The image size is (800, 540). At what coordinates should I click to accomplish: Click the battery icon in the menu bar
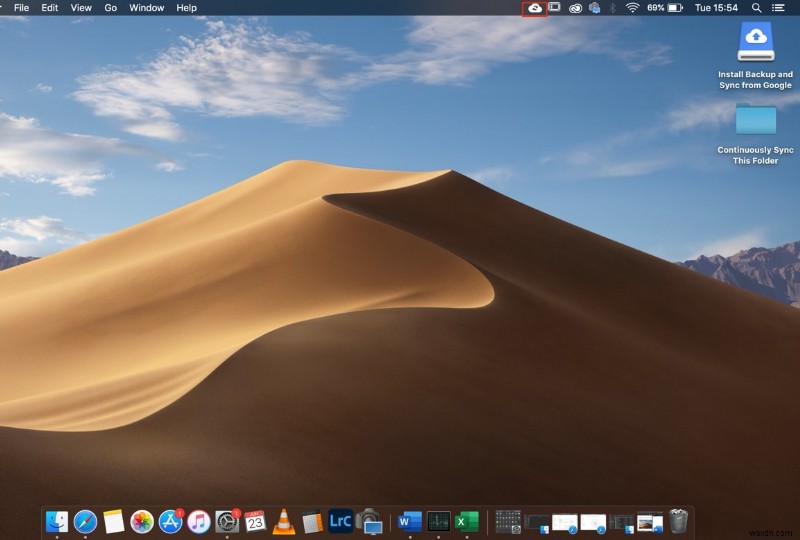tap(675, 8)
